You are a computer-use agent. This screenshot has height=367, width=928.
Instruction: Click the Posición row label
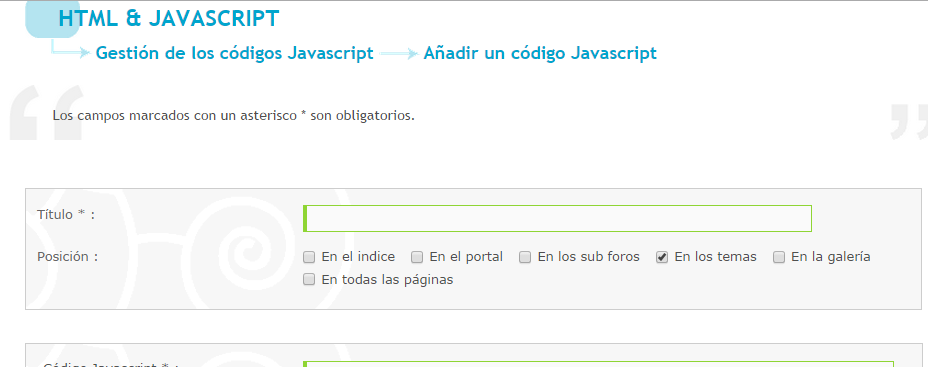pyautogui.click(x=67, y=257)
